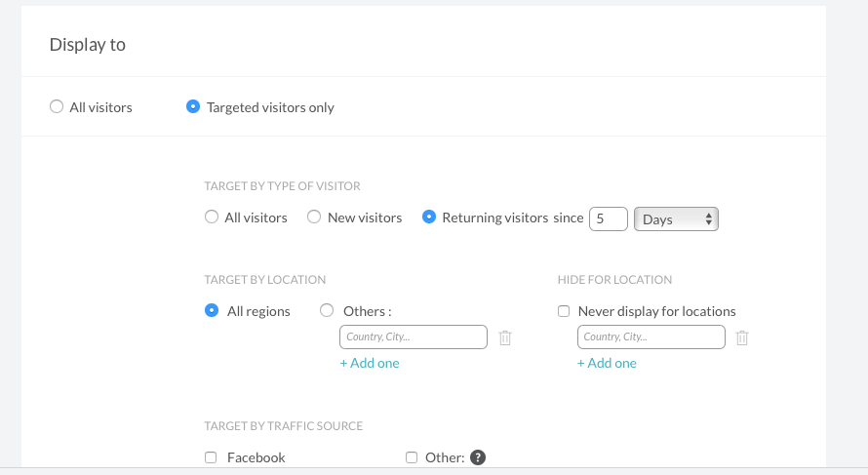Delete the target location entry with trash icon
Screen dimensions: 868x475
tap(505, 337)
